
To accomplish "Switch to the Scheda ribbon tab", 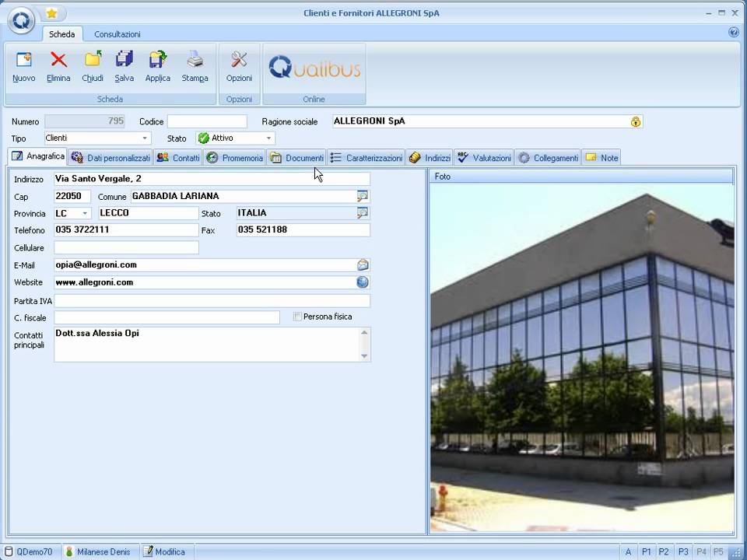I will point(62,34).
